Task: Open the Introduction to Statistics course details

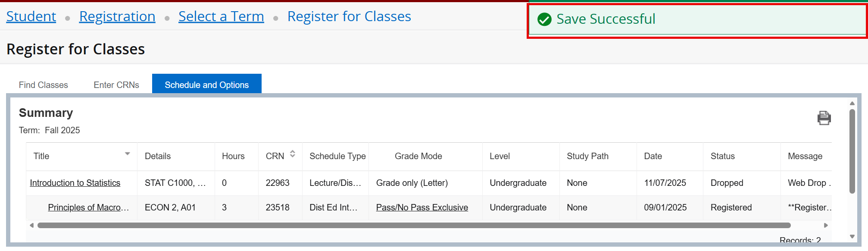Action: click(x=75, y=182)
